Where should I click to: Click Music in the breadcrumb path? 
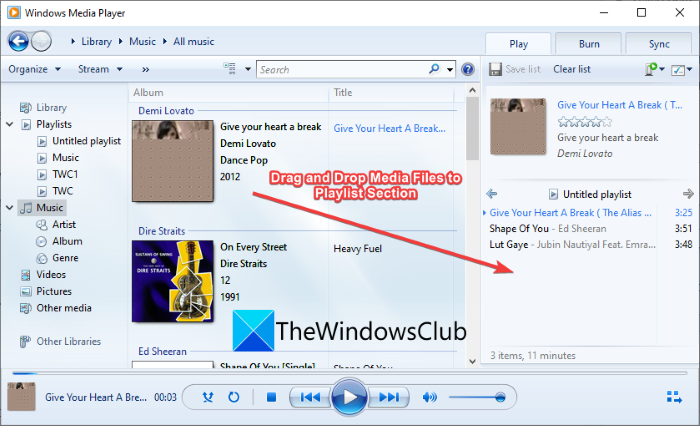click(142, 42)
